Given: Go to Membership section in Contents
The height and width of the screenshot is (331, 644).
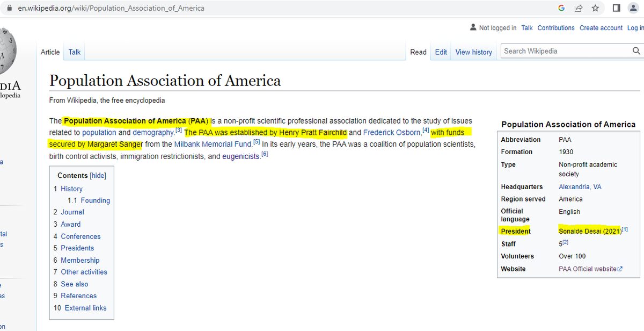Looking at the screenshot, I should click(x=80, y=261).
